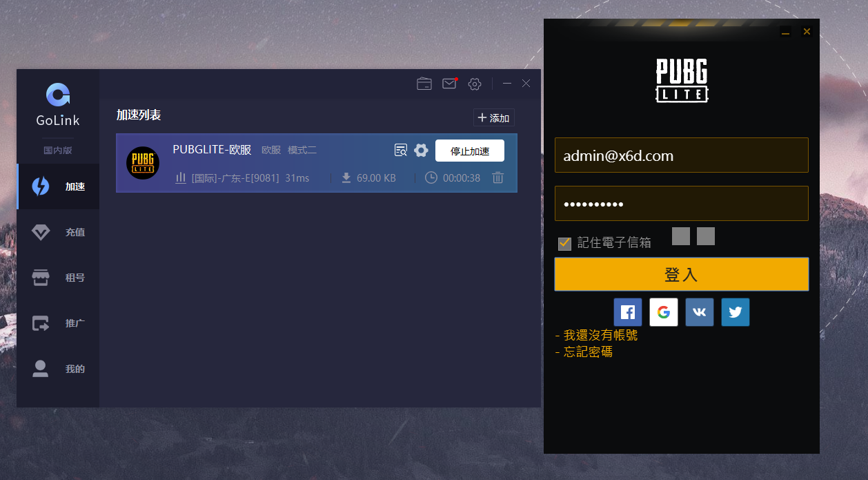Log in with the Facebook icon
The height and width of the screenshot is (480, 868).
pyautogui.click(x=627, y=312)
